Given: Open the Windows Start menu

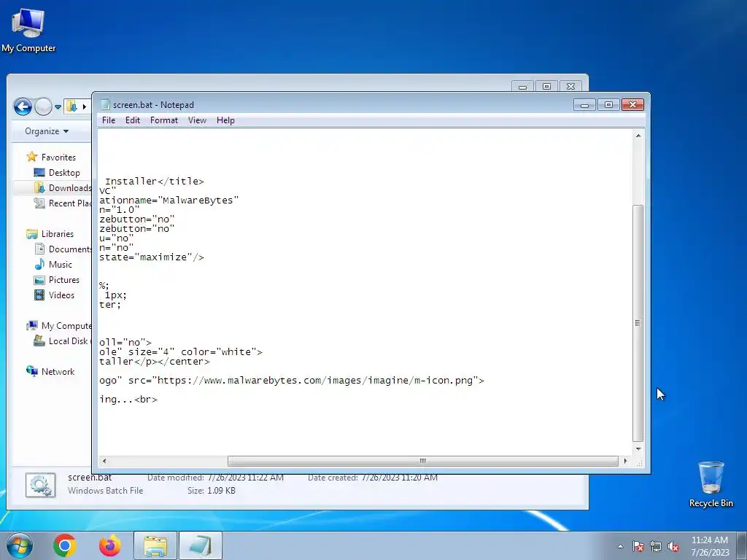Looking at the screenshot, I should 20,545.
